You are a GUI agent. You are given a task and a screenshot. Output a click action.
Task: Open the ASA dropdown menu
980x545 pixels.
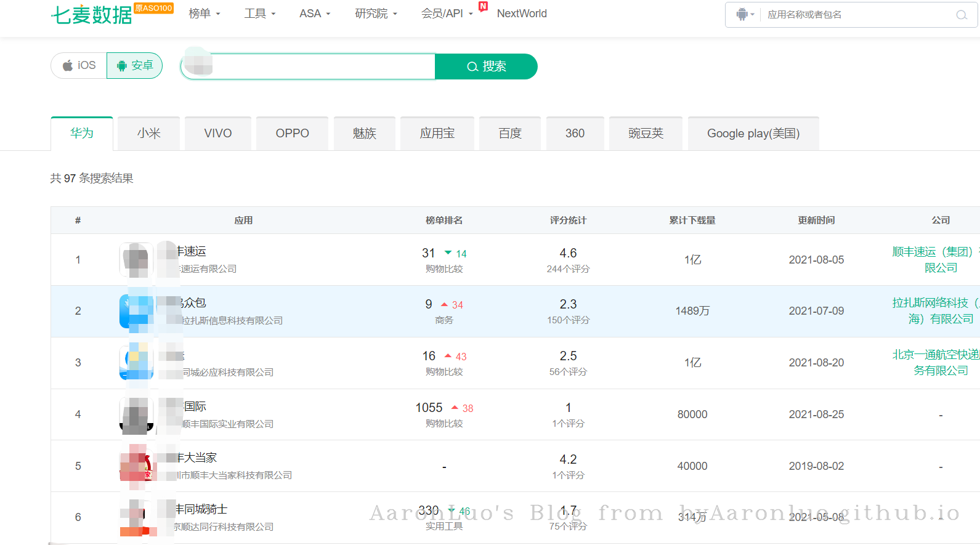coord(315,14)
